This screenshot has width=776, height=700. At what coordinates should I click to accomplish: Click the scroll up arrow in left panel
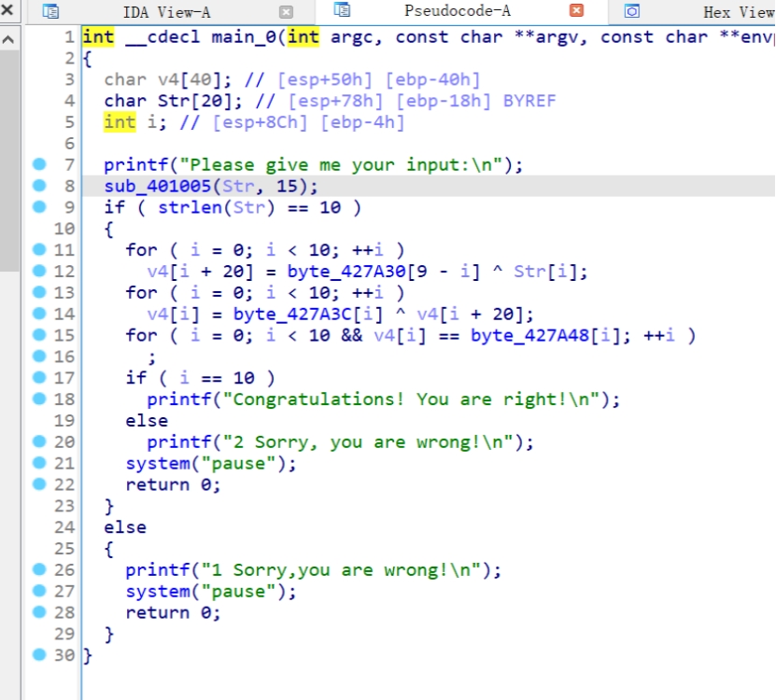(8, 39)
